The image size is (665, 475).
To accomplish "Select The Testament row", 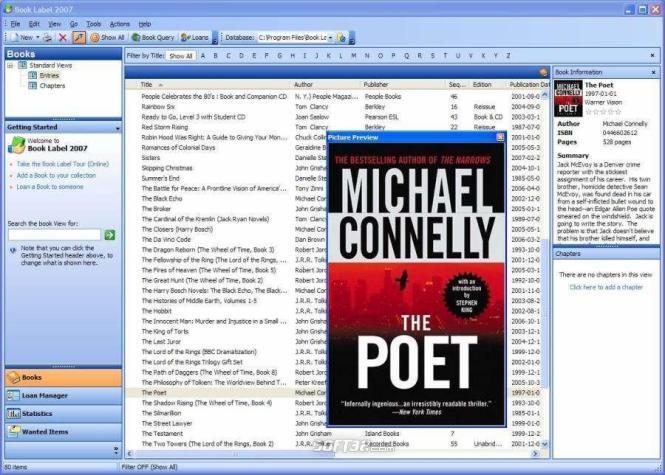I will [x=333, y=434].
